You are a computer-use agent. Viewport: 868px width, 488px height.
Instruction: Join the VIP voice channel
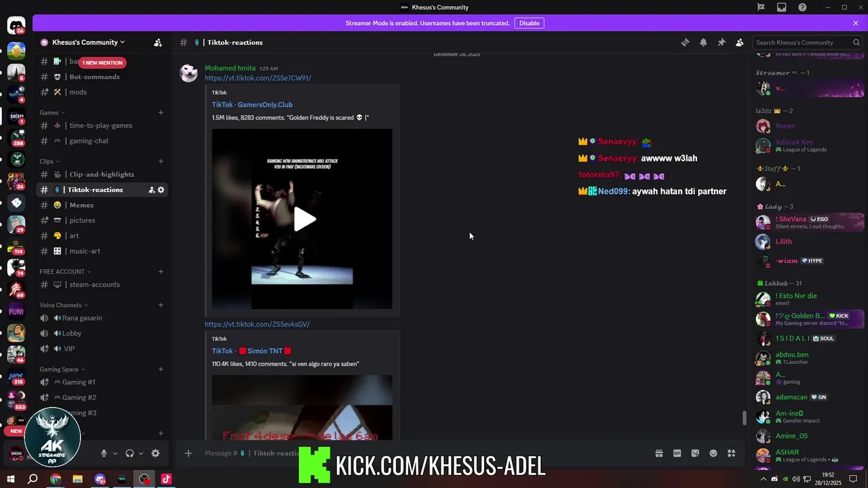[x=102, y=348]
